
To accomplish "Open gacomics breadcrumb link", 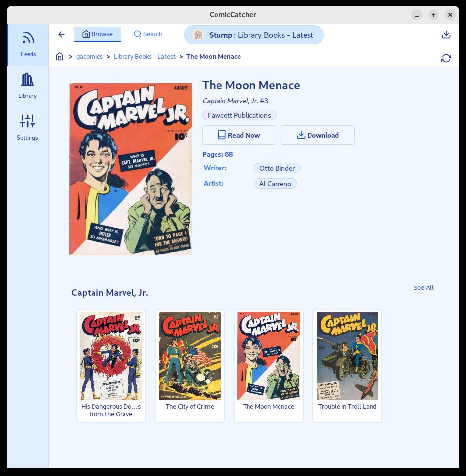I will click(x=90, y=57).
